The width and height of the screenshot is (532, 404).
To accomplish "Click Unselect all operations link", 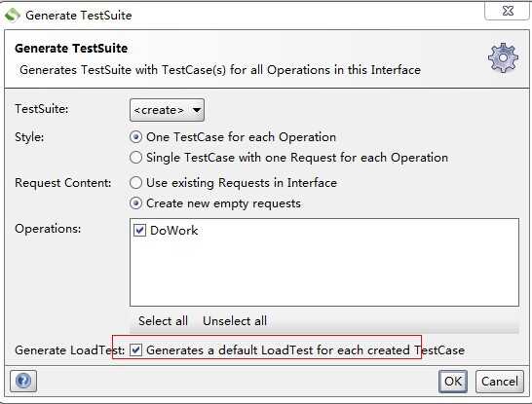I will click(235, 321).
